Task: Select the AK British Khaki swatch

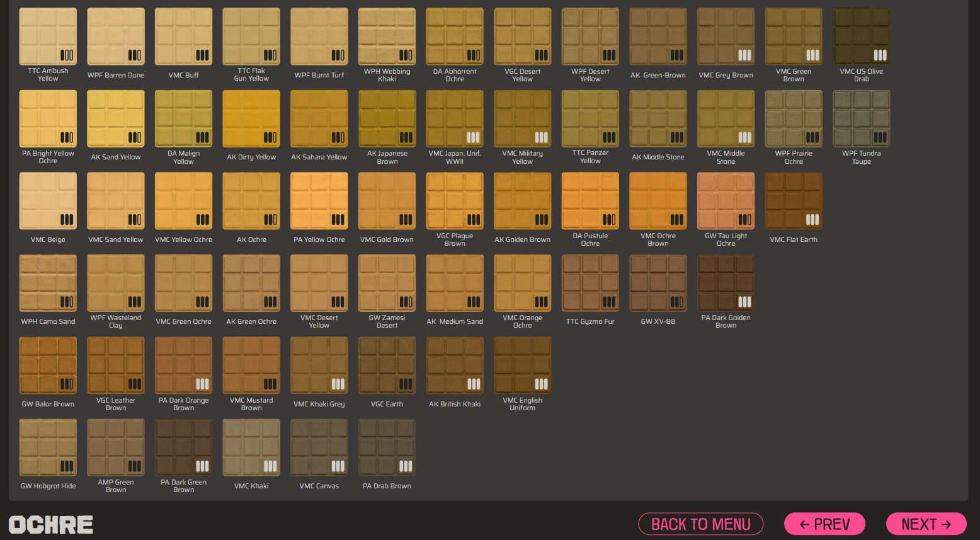Action: tap(455, 365)
